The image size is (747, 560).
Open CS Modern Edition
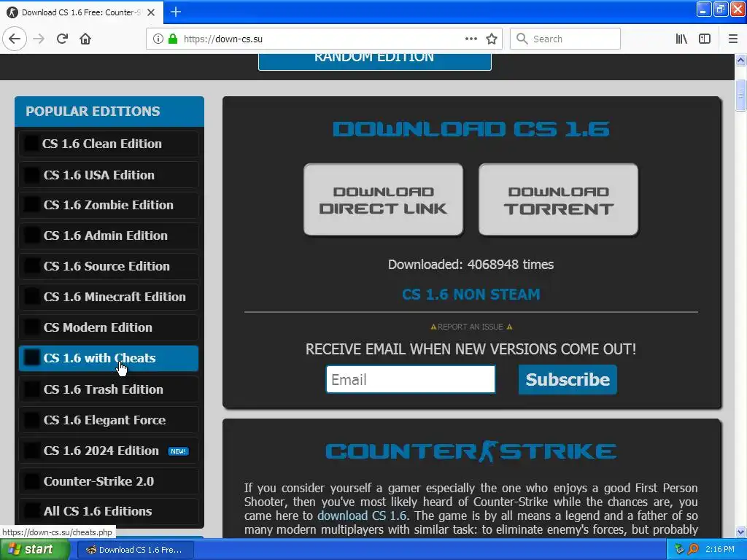[x=109, y=327]
